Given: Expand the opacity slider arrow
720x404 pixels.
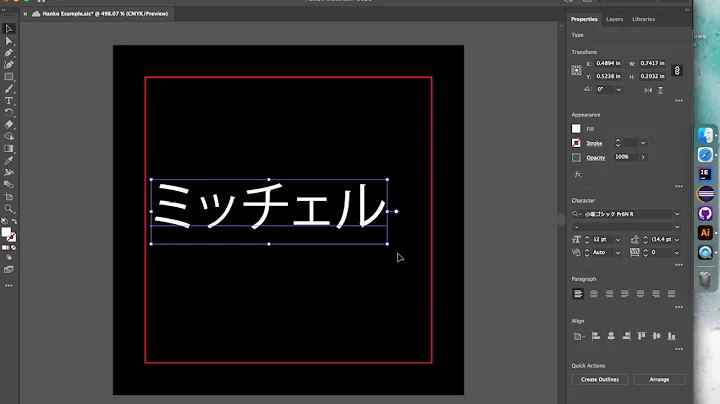Looking at the screenshot, I should pos(643,157).
